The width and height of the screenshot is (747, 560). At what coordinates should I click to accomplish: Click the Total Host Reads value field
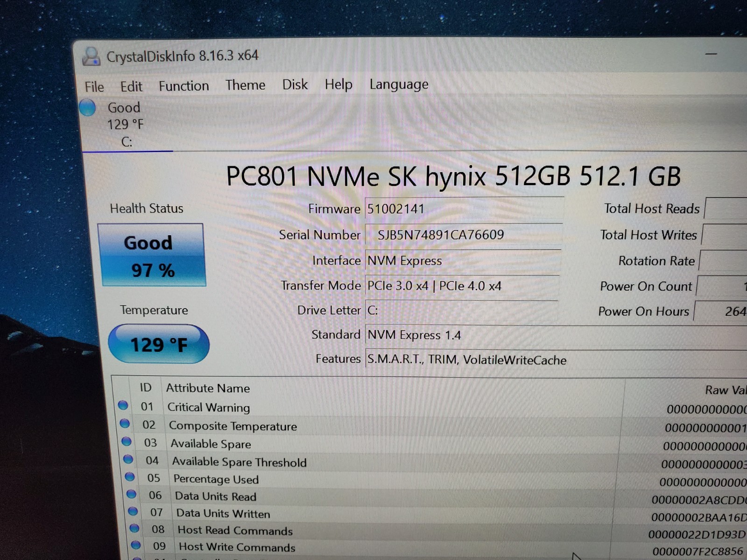pyautogui.click(x=726, y=208)
